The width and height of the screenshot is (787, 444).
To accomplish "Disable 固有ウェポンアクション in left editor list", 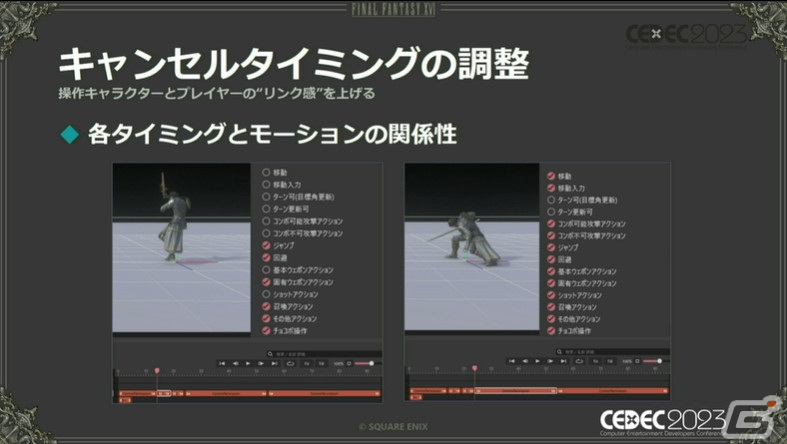I will coord(266,282).
